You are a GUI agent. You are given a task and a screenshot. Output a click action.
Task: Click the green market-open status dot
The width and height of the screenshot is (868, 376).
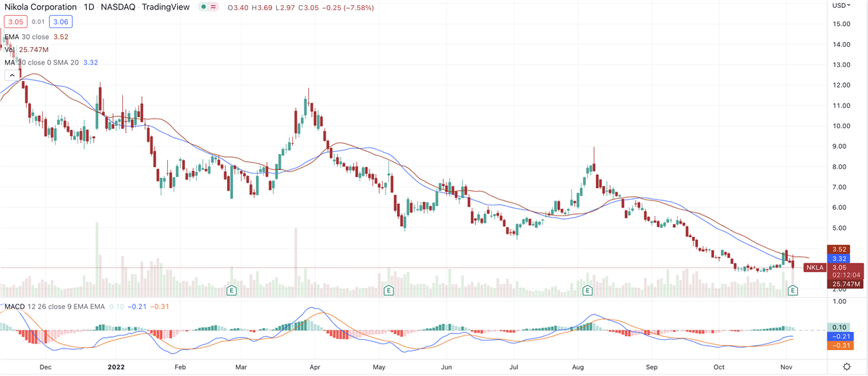click(205, 7)
